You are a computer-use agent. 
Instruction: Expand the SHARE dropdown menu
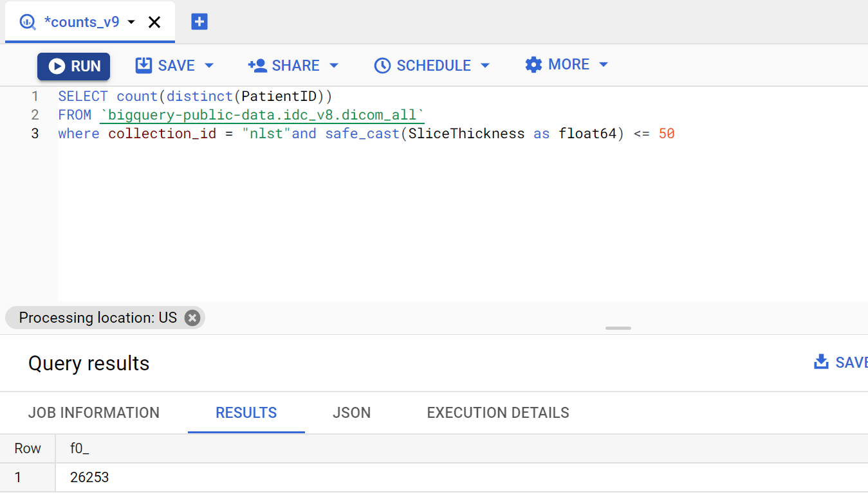[334, 65]
